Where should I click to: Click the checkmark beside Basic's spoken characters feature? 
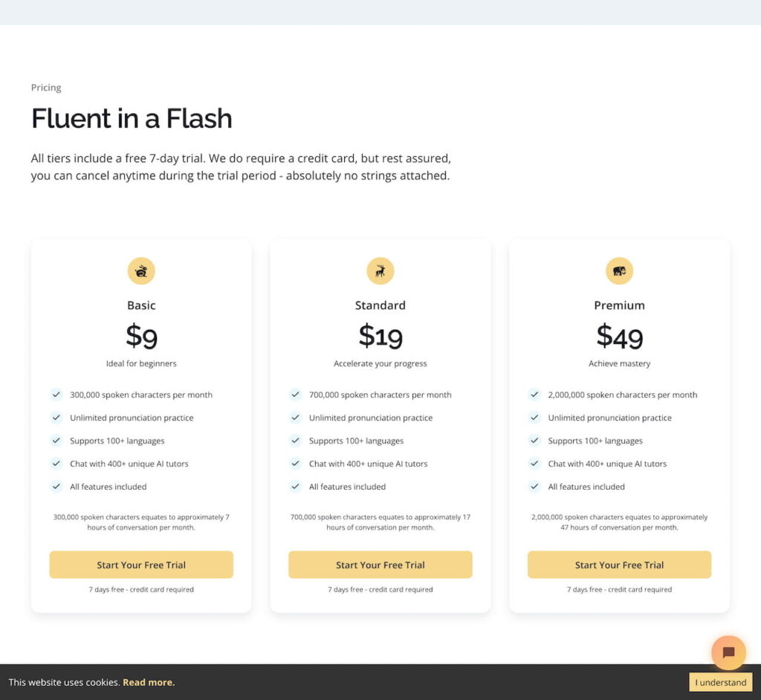[x=56, y=395]
